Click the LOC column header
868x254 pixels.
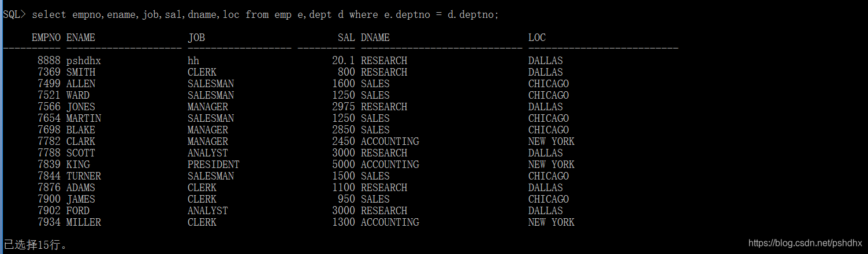point(537,38)
